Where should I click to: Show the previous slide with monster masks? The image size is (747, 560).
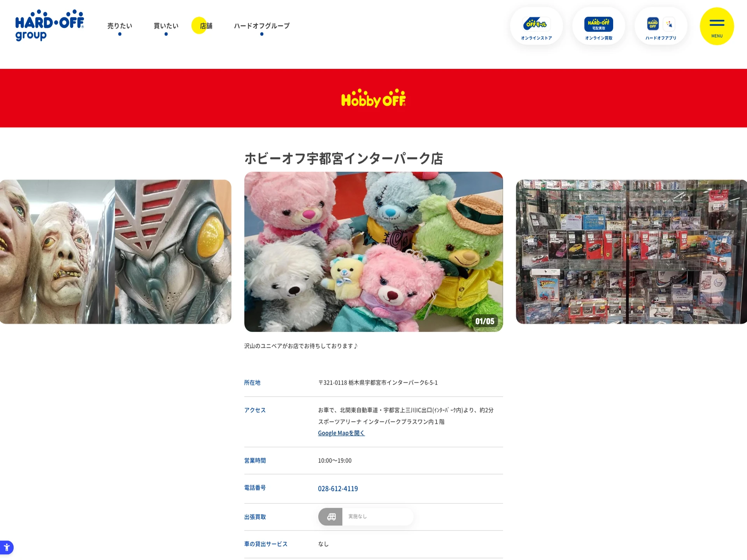click(x=115, y=252)
